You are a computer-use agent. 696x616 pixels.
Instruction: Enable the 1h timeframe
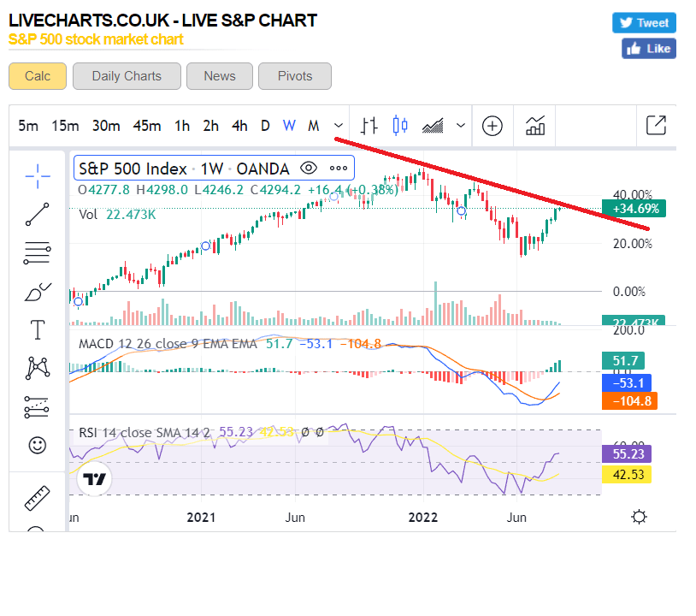pos(181,126)
